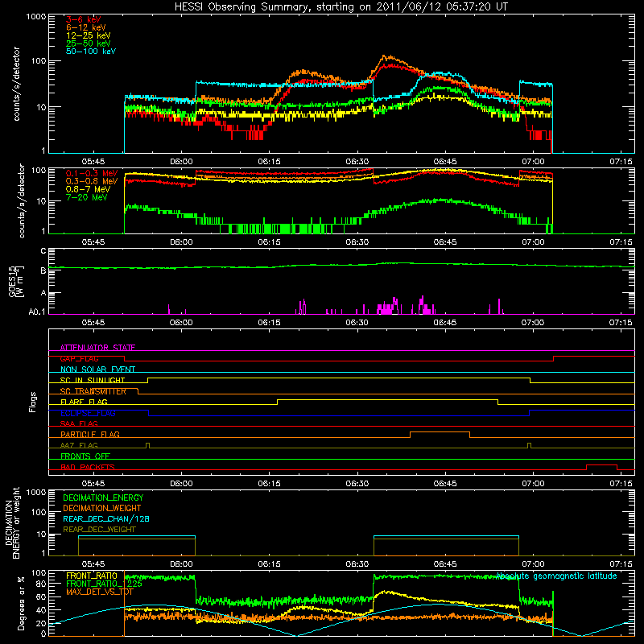Viewport: 644px width, 644px height.
Task: Click the raised BAD_PACKETS step near 07:10
Action: coord(601,465)
